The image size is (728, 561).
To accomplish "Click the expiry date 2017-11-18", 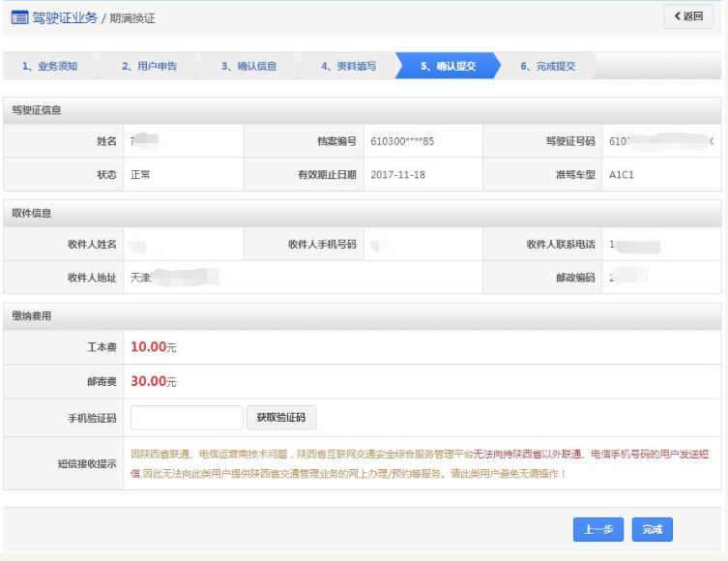I will (x=398, y=175).
